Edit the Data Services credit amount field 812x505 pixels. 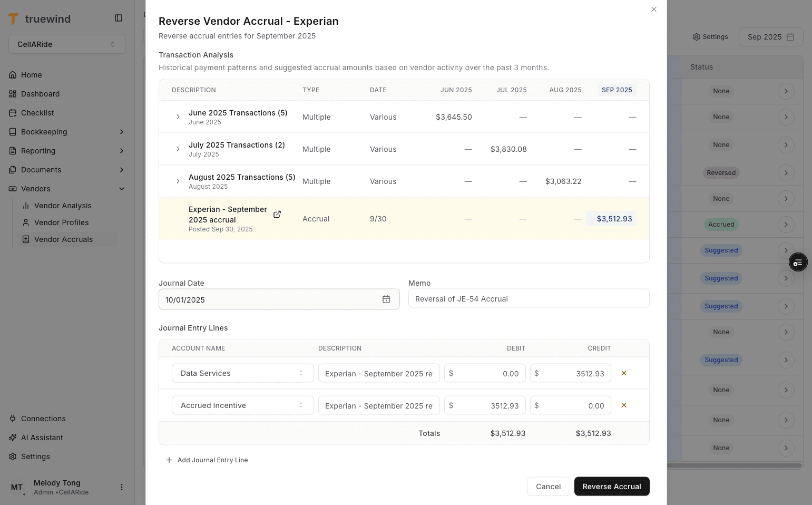(571, 373)
